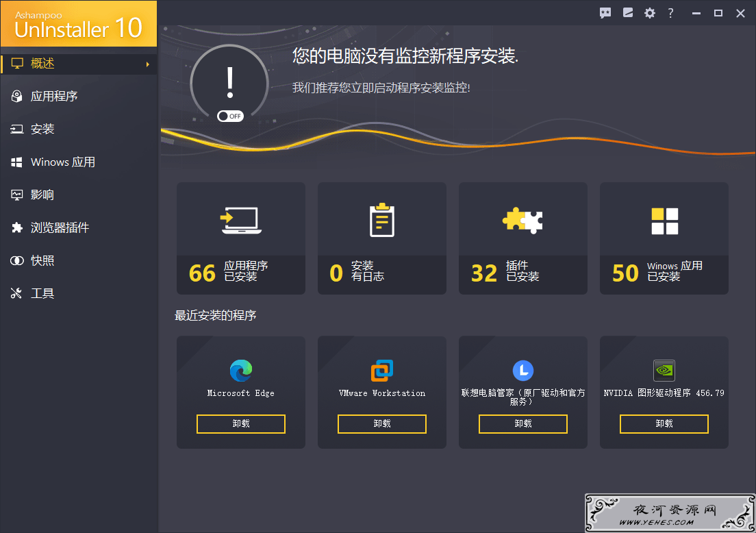Image resolution: width=756 pixels, height=533 pixels.
Task: Click the install icon beside 安装
Action: tap(17, 129)
